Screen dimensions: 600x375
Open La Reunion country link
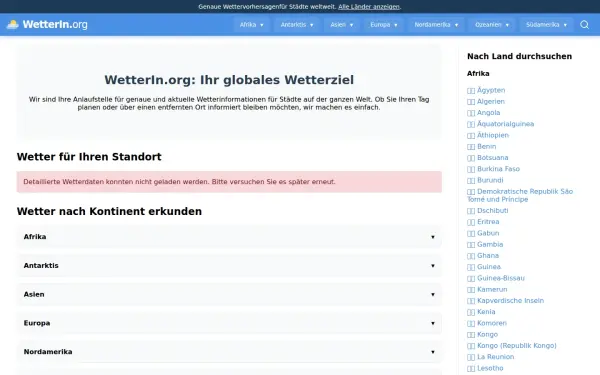pyautogui.click(x=491, y=357)
